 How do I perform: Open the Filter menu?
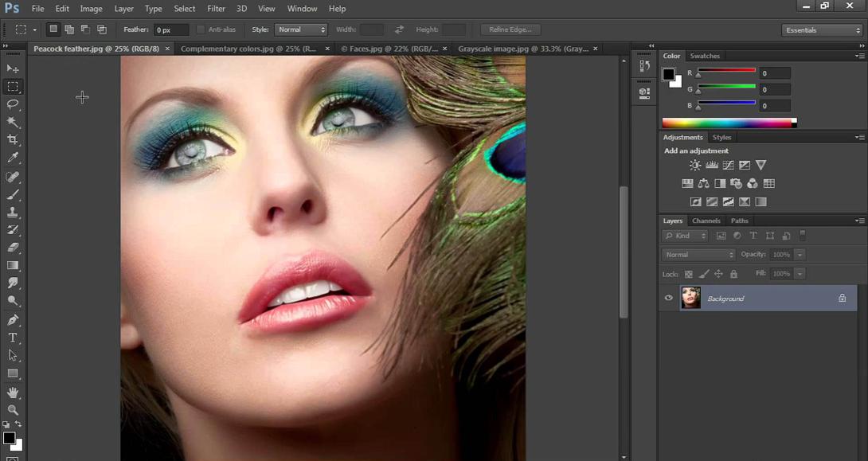point(216,9)
